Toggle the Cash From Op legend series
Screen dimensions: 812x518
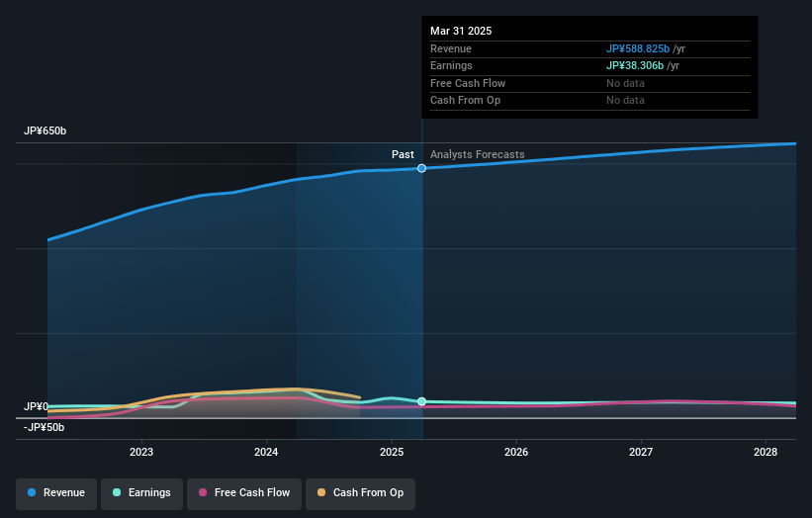360,492
